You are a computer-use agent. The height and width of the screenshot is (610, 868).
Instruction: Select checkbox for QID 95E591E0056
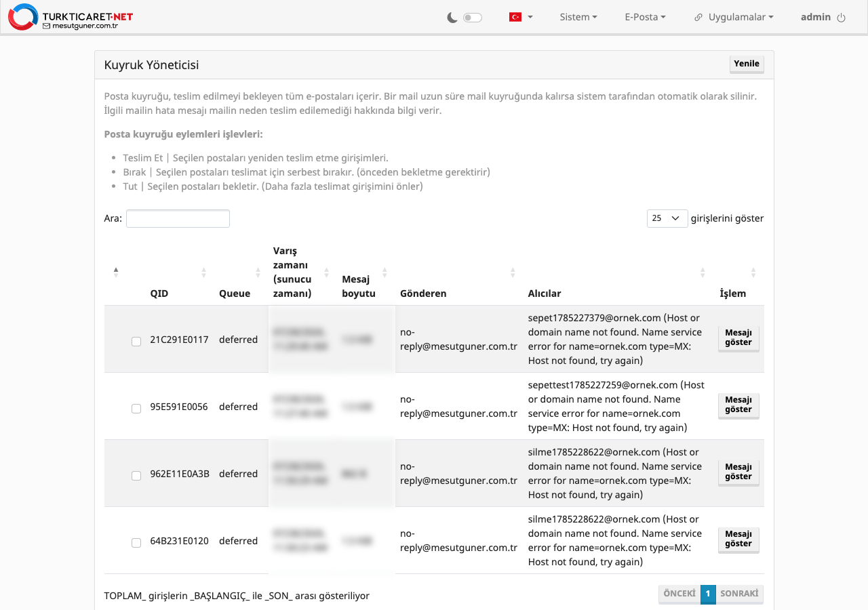pos(136,409)
